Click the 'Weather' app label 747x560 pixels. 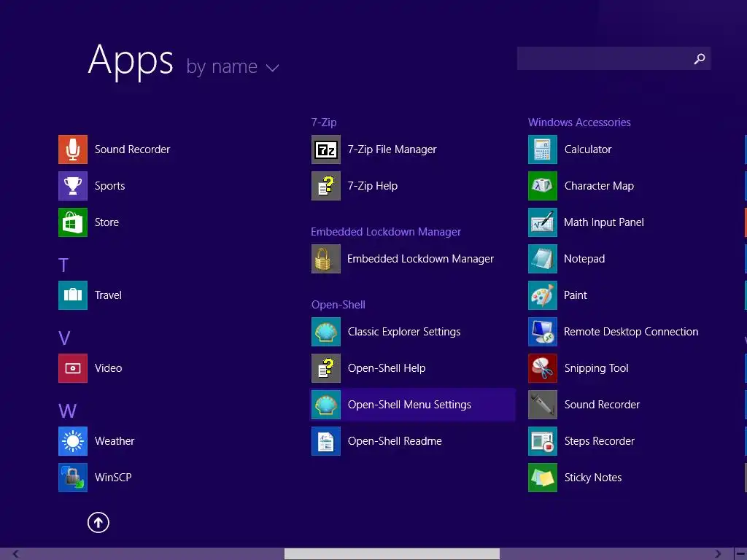115,441
